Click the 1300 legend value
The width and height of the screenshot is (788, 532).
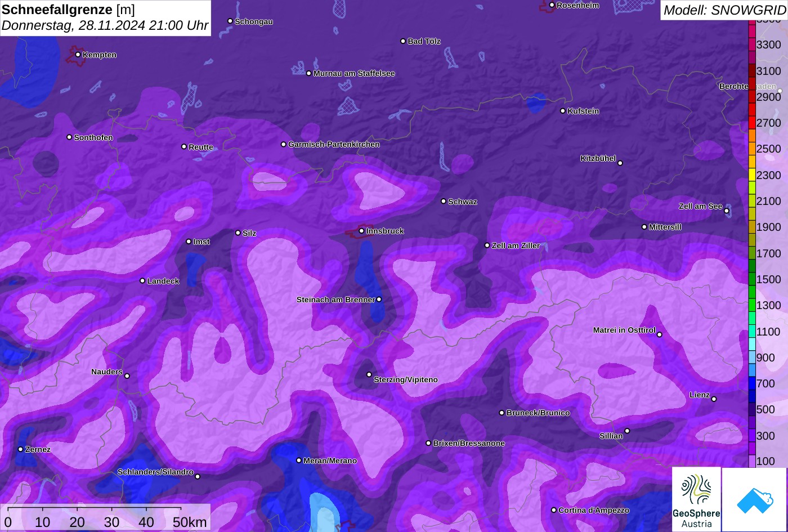tap(769, 305)
